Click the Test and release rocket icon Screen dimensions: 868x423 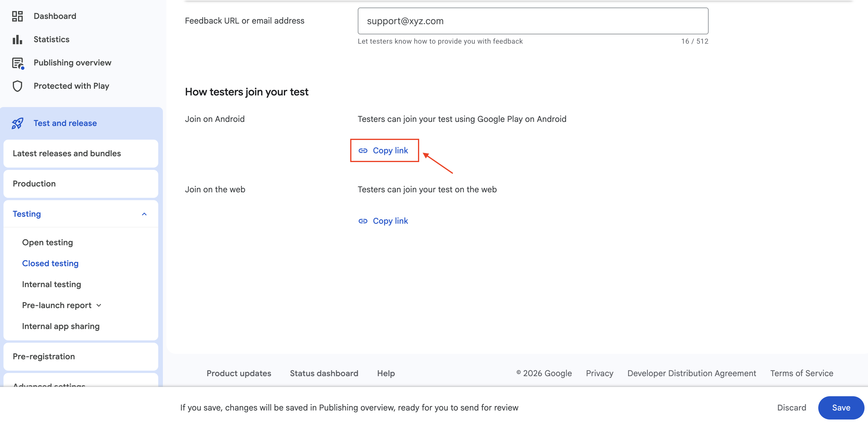coord(17,123)
